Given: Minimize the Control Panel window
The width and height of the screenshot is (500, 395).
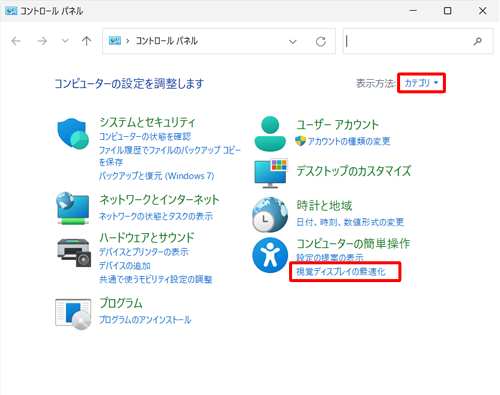Looking at the screenshot, I should 413,11.
